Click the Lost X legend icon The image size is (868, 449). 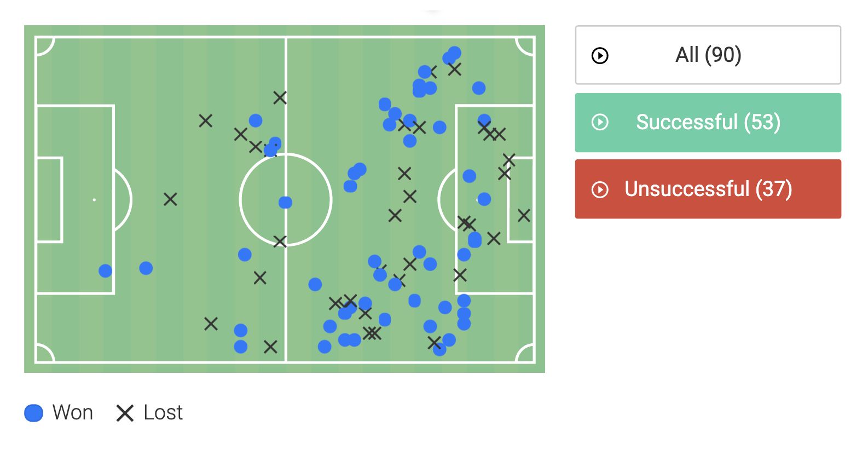coord(125,413)
